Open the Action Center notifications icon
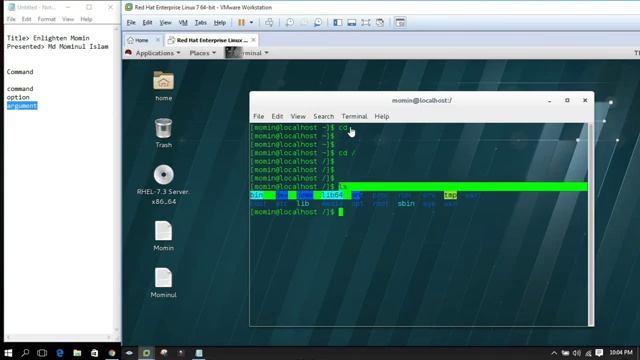640x360 pixels. (x=599, y=353)
